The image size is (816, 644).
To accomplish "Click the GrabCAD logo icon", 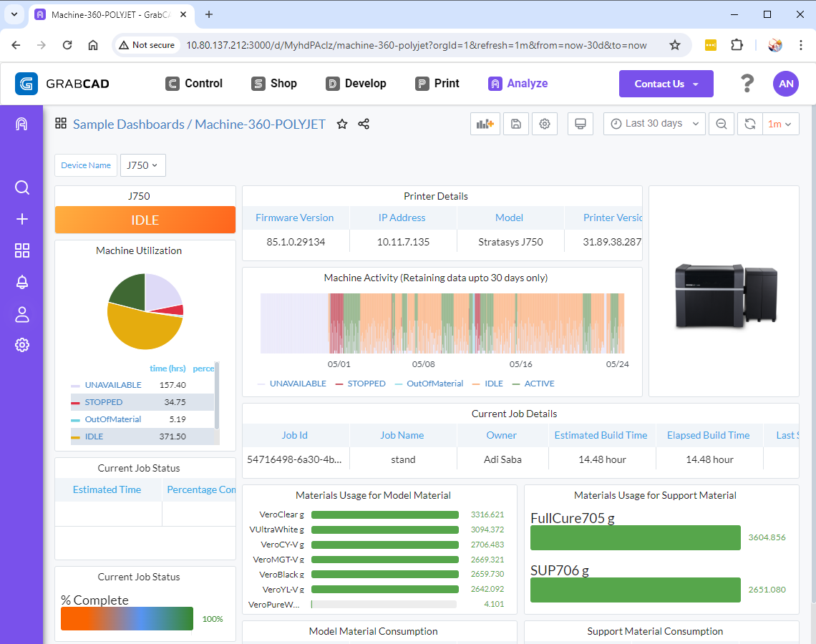I will (26, 84).
